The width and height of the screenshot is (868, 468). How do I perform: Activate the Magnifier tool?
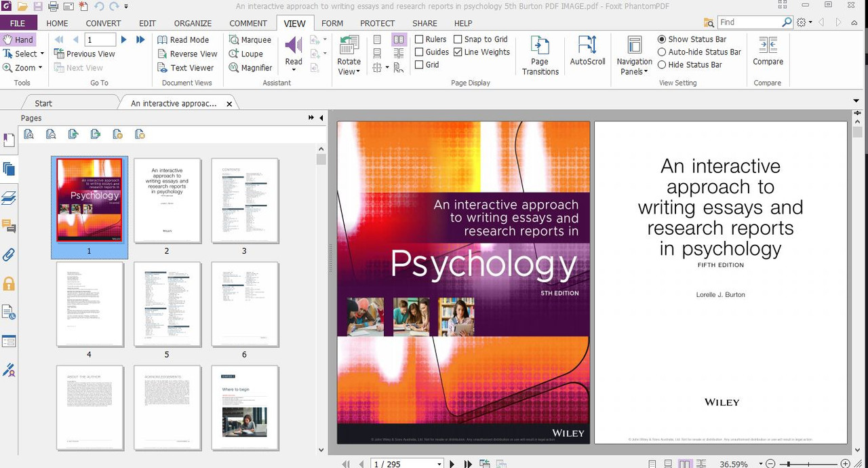click(x=250, y=68)
